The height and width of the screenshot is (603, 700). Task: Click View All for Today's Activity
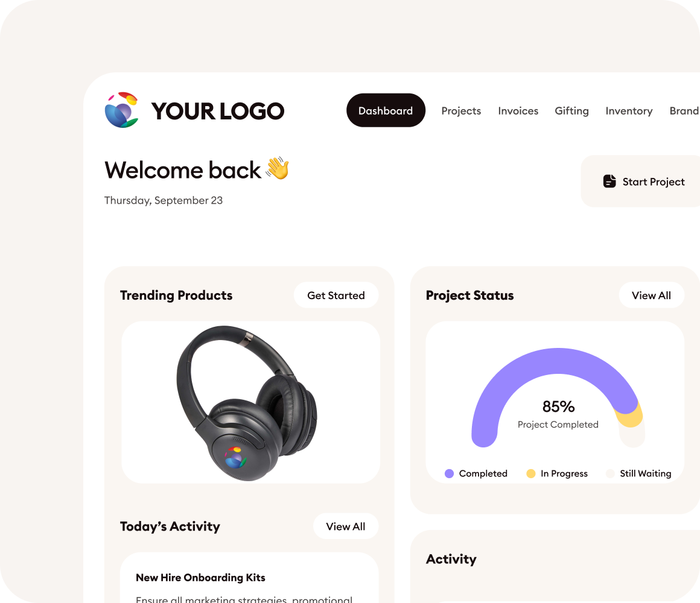point(346,526)
